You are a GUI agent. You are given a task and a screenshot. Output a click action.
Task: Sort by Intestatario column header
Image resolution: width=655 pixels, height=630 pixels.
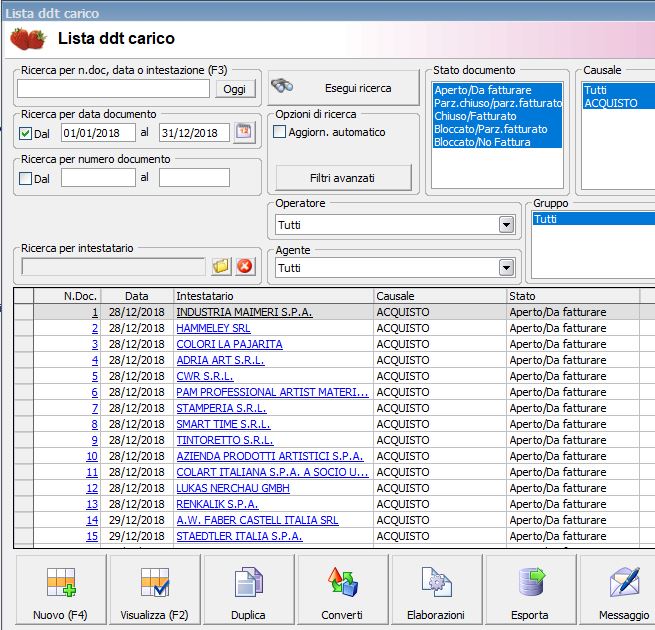click(x=273, y=296)
